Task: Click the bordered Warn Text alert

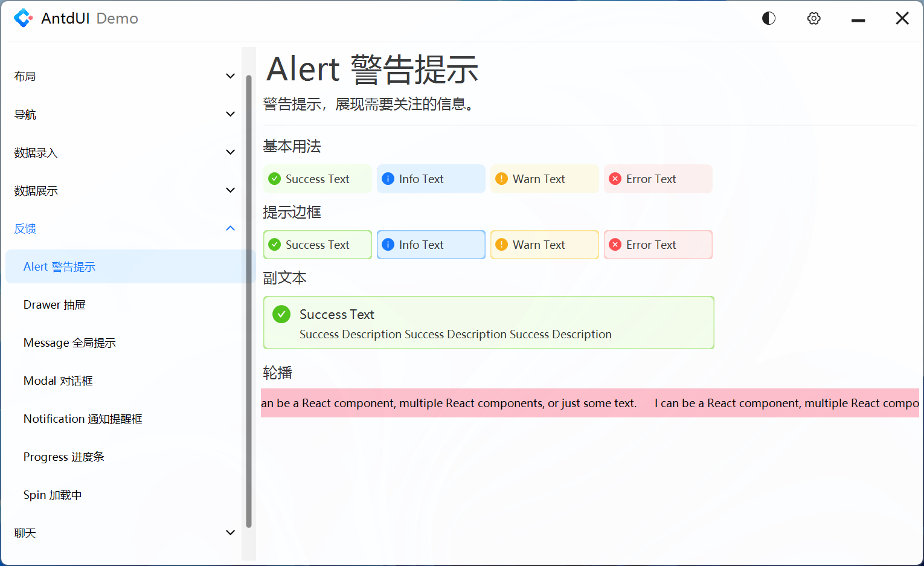Action: [544, 245]
